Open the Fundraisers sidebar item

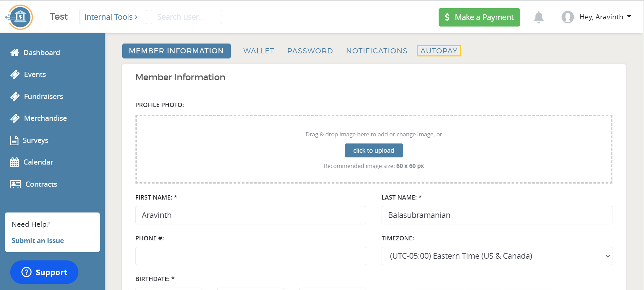[x=43, y=97]
